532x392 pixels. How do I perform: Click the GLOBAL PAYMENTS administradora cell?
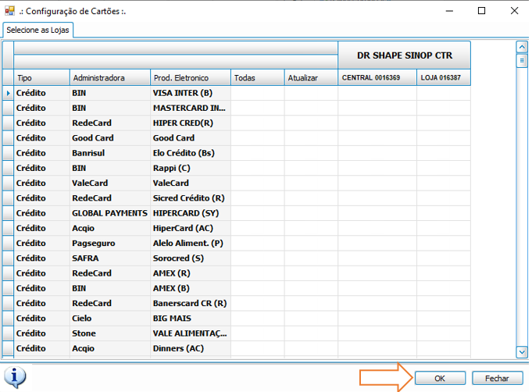pyautogui.click(x=110, y=213)
